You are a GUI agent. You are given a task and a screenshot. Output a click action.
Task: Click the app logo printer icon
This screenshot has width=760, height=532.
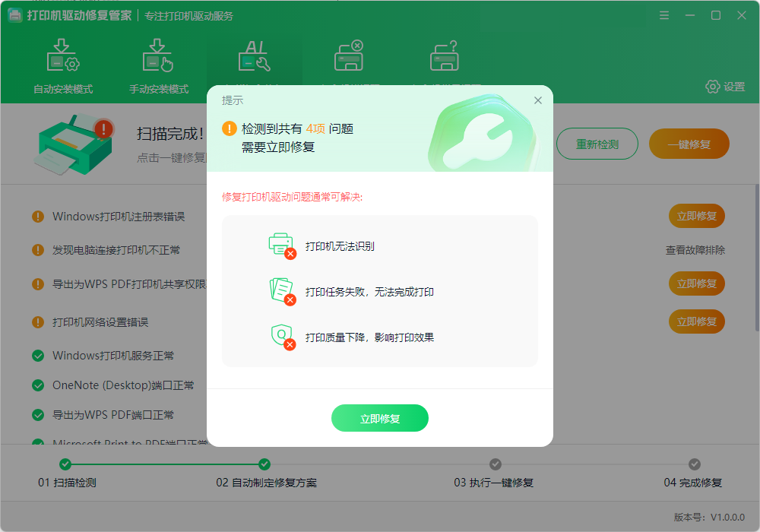tap(14, 14)
